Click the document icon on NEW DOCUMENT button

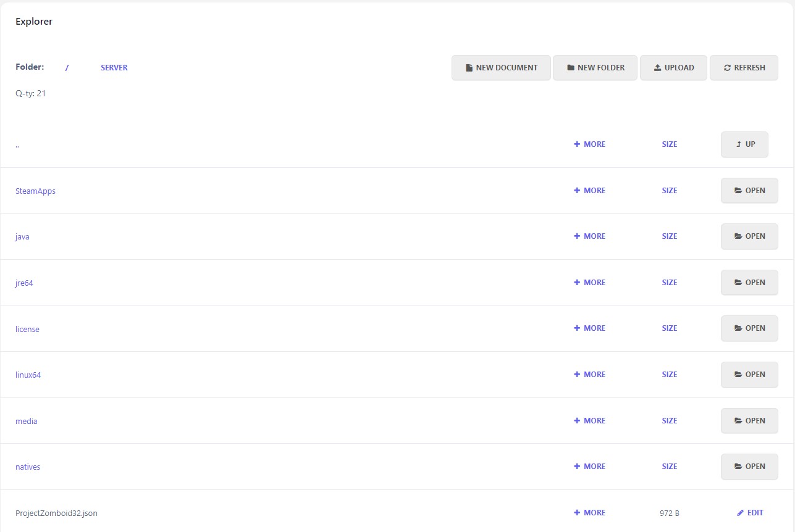pyautogui.click(x=469, y=67)
